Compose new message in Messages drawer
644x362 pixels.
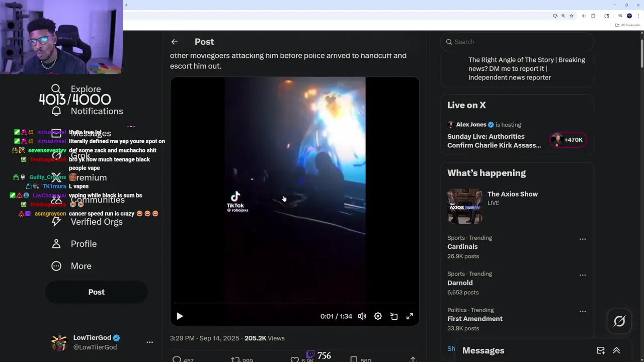(x=601, y=350)
